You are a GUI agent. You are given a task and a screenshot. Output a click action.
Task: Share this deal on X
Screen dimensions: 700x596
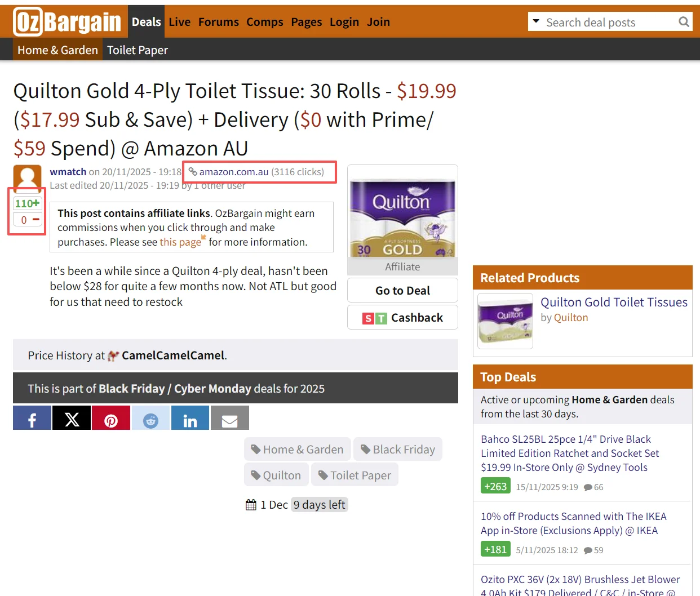click(72, 418)
